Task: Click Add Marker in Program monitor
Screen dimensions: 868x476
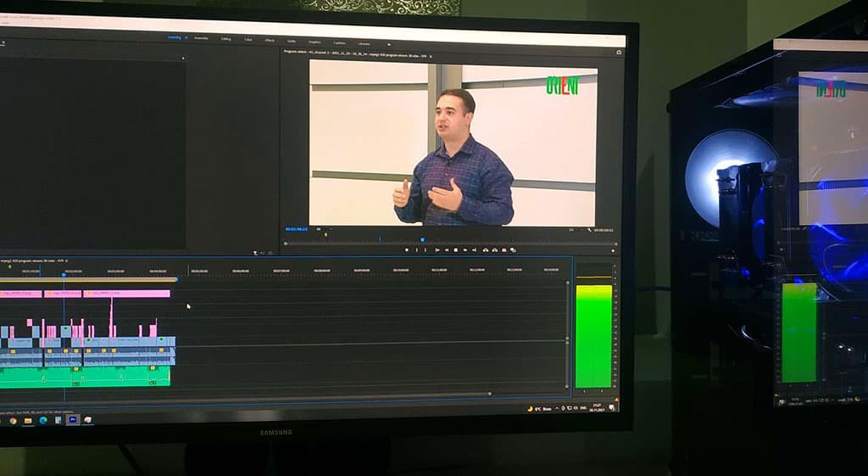Action: (x=406, y=250)
